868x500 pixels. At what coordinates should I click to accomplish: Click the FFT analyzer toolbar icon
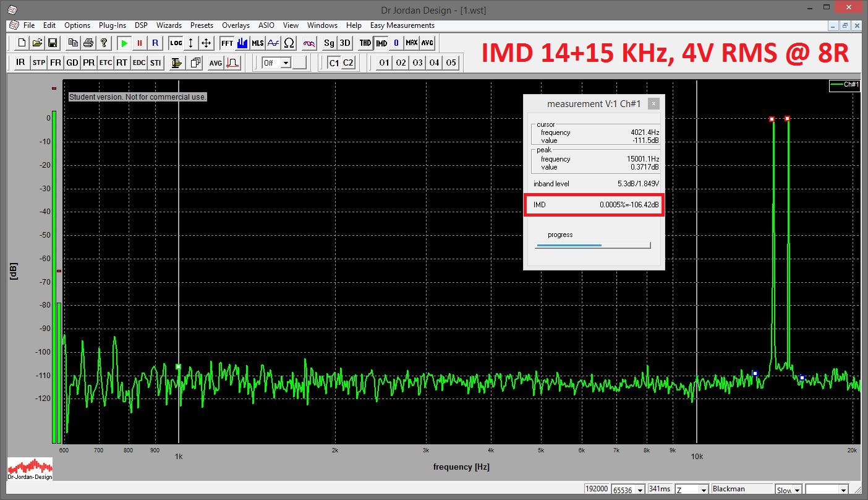click(227, 43)
